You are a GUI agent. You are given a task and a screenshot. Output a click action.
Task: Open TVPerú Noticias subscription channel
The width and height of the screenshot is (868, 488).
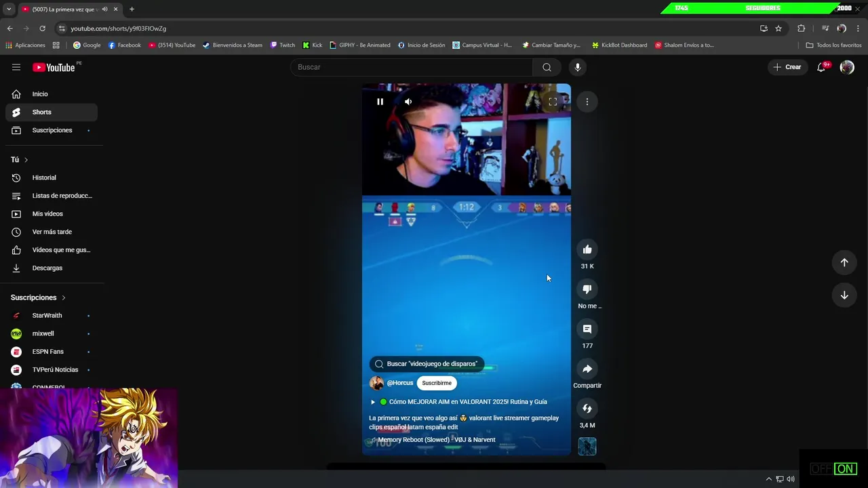52,369
